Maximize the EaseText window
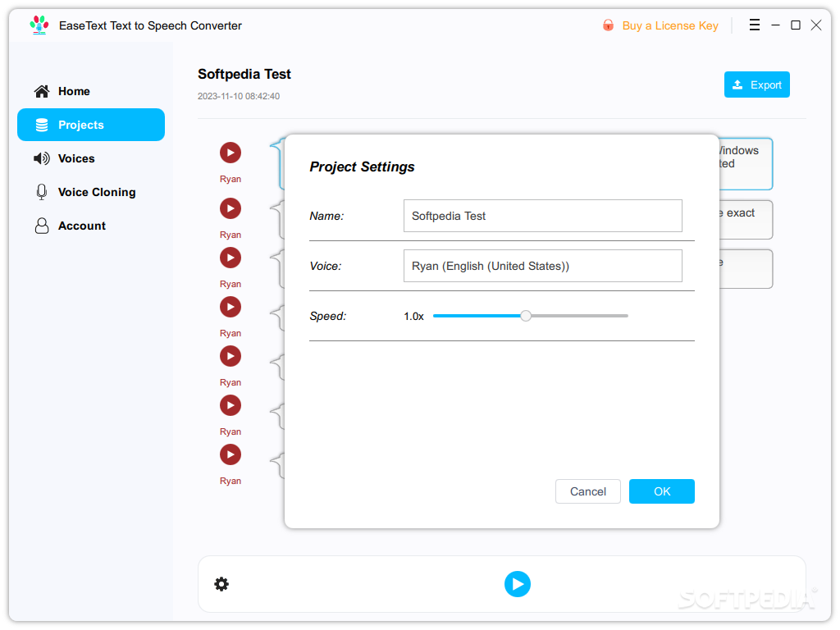The width and height of the screenshot is (840, 630). pos(796,25)
